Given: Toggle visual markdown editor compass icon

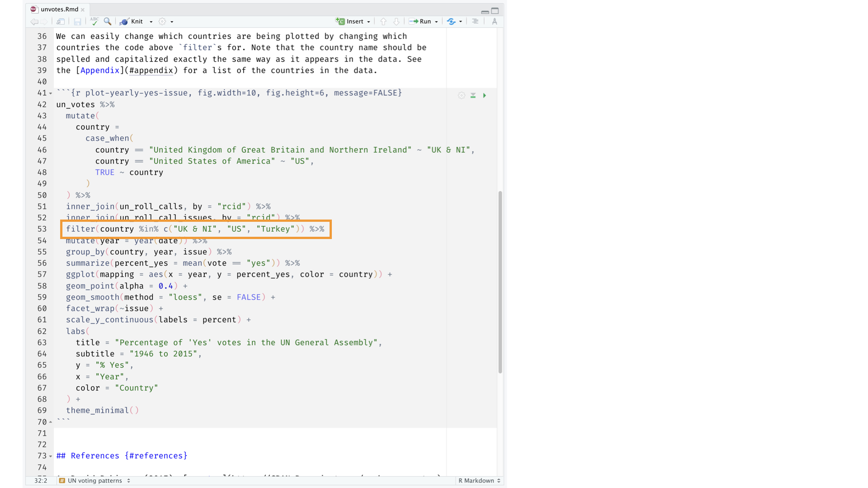Looking at the screenshot, I should (x=495, y=21).
